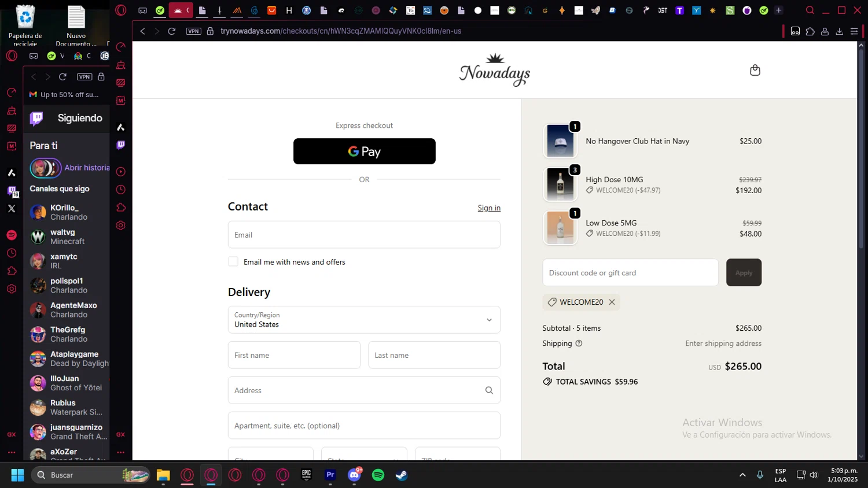Click the Last name field
This screenshot has height=488, width=868.
434,355
